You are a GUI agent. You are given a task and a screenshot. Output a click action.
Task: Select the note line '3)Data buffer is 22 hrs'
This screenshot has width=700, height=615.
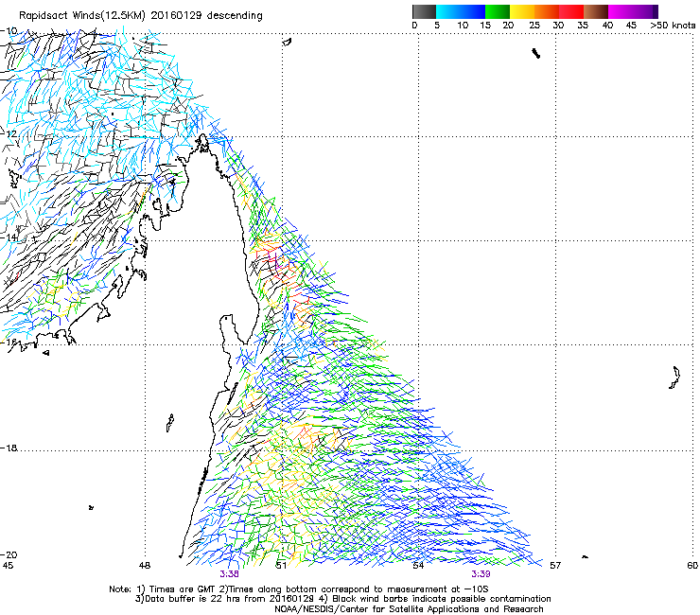click(342, 599)
